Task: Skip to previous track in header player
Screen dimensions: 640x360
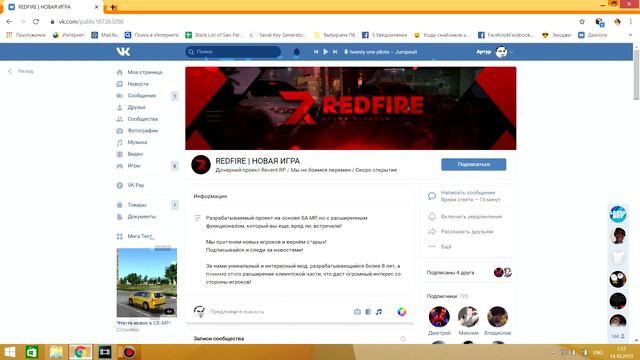Action: 316,52
